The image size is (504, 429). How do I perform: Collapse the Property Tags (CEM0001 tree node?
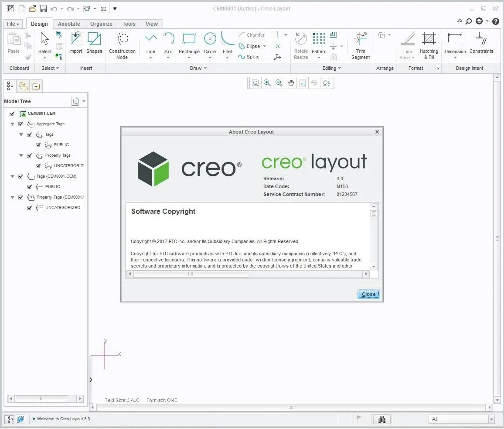pos(13,197)
